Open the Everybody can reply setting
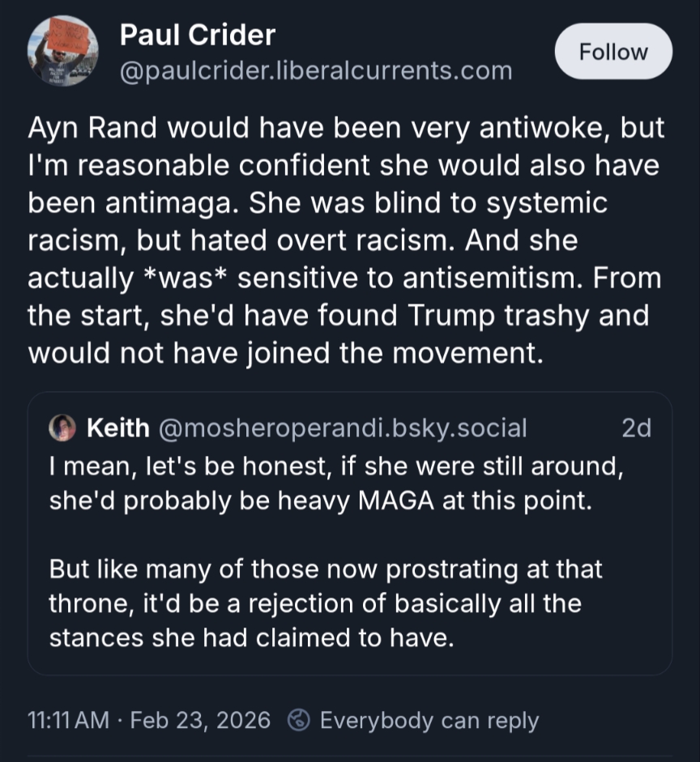700x762 pixels. (x=429, y=720)
